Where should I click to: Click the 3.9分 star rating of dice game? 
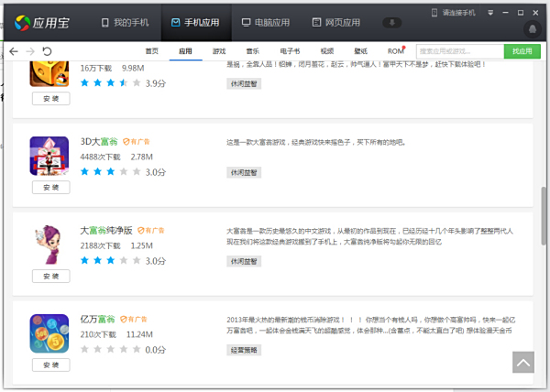point(123,83)
